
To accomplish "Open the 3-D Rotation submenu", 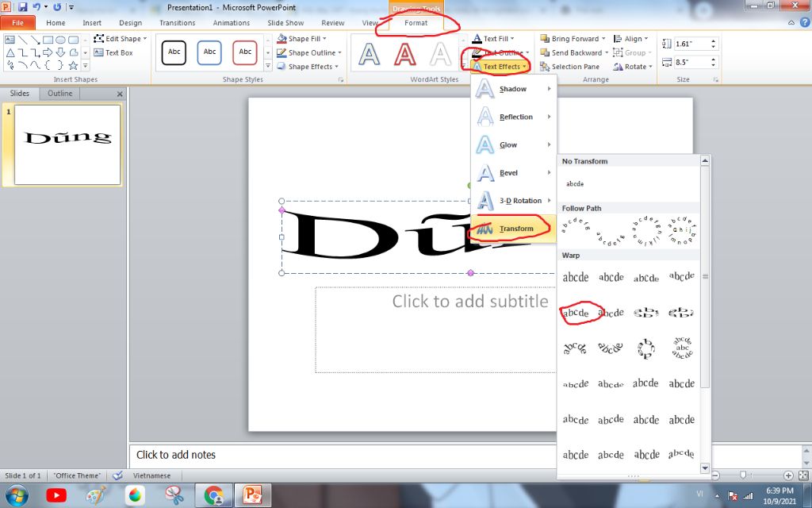I will click(514, 201).
